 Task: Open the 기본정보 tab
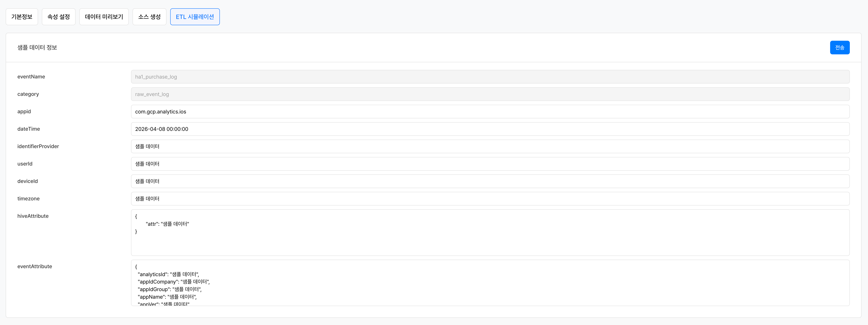(22, 17)
